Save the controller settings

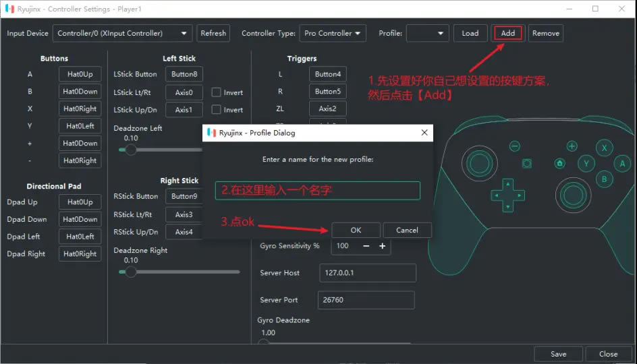click(x=558, y=354)
